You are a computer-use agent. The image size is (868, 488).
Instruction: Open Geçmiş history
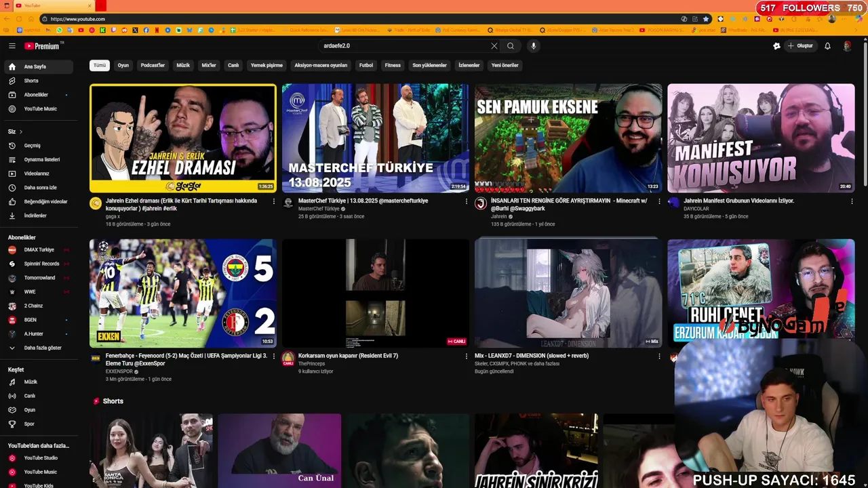pyautogui.click(x=38, y=146)
